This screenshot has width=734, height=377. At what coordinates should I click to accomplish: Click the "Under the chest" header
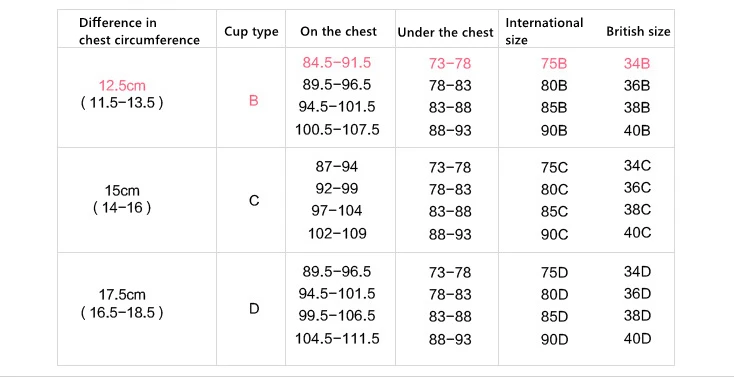(446, 32)
